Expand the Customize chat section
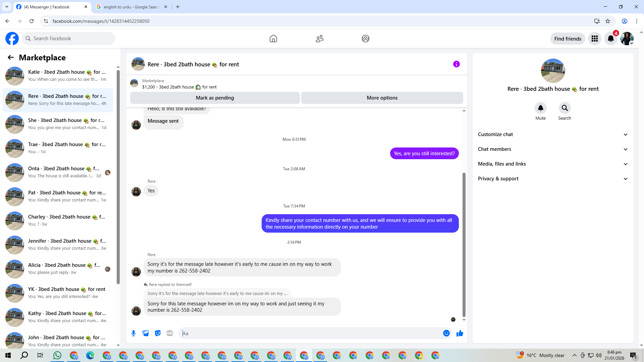The image size is (644, 362). (553, 134)
